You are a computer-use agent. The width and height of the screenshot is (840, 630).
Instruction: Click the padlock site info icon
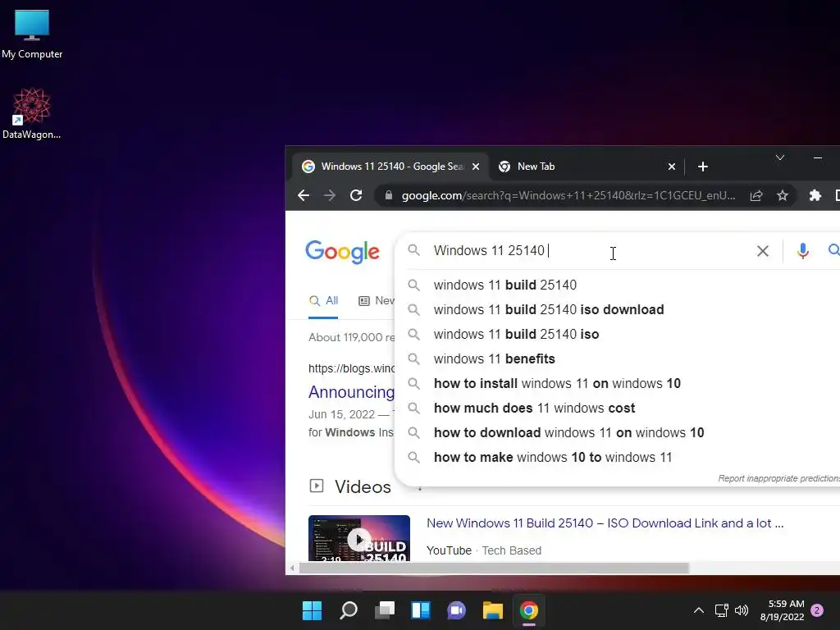[x=389, y=195]
